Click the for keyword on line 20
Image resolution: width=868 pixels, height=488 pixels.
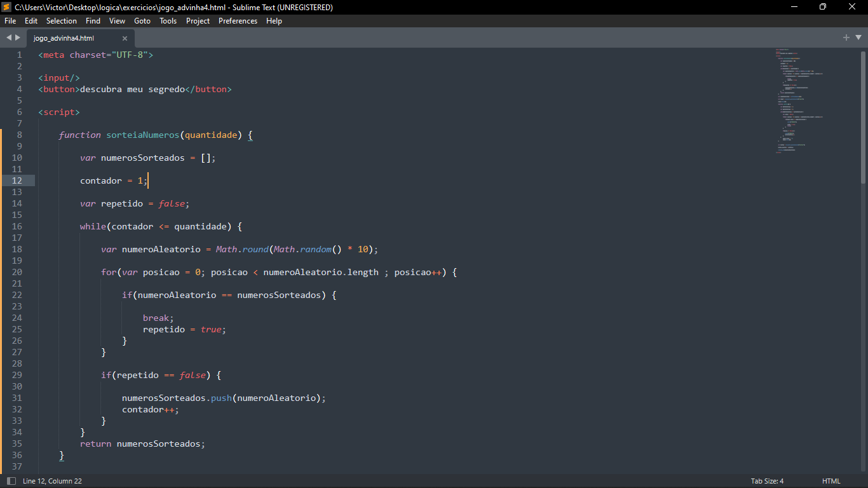click(109, 272)
